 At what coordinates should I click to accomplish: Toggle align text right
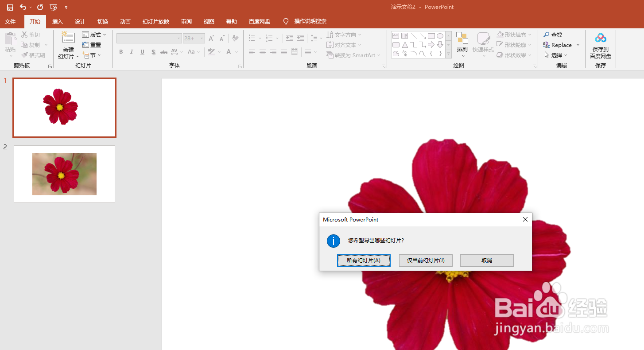pyautogui.click(x=273, y=52)
